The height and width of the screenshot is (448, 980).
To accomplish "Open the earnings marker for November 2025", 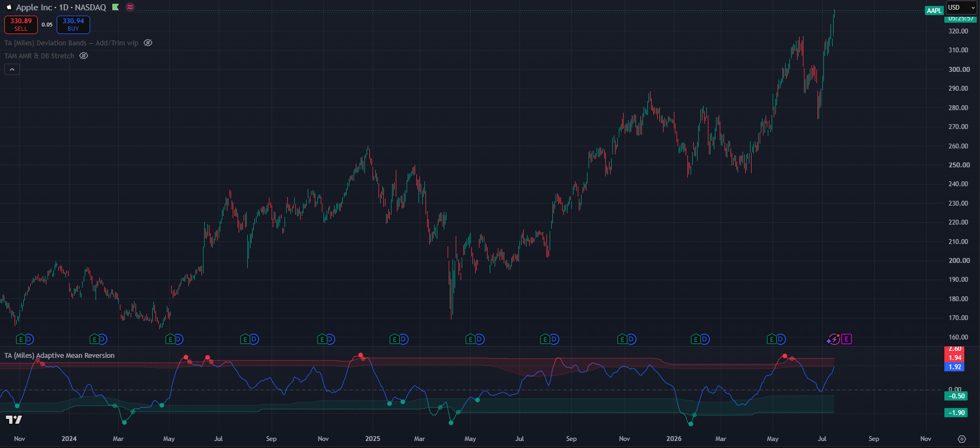I will (623, 339).
